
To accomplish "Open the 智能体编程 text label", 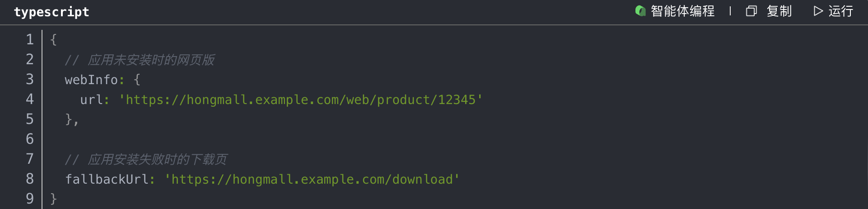I will pos(682,11).
